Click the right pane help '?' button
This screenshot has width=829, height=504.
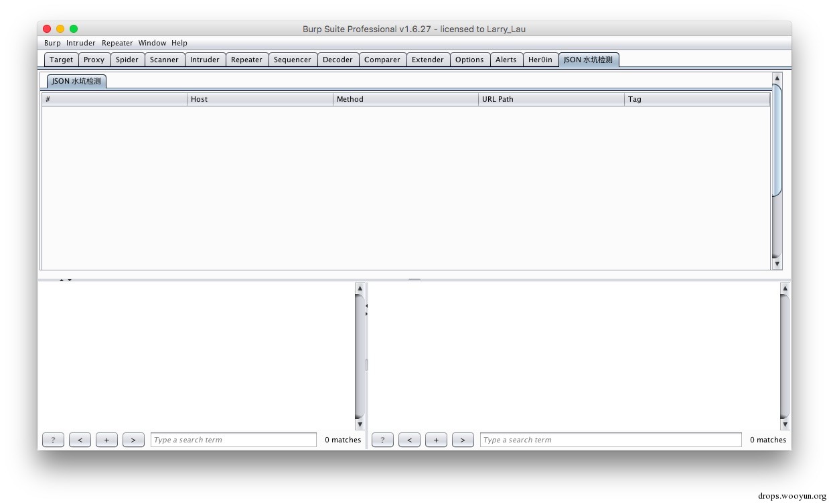tap(382, 440)
